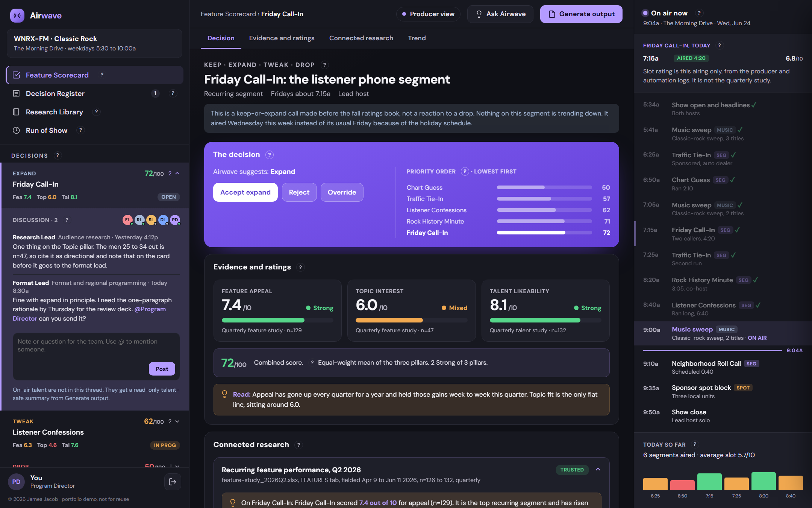The image size is (812, 508).
Task: Click the Airwave logo icon
Action: [x=17, y=15]
